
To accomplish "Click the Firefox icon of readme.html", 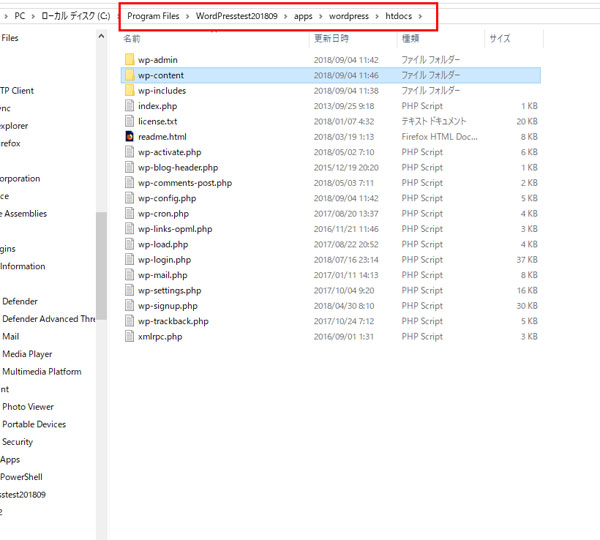I will 129,136.
